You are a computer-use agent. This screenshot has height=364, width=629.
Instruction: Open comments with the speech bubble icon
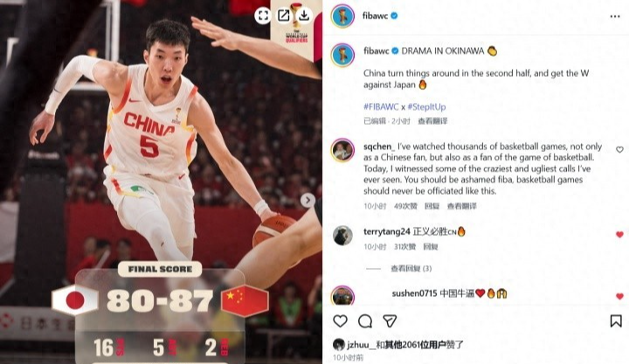(x=365, y=321)
